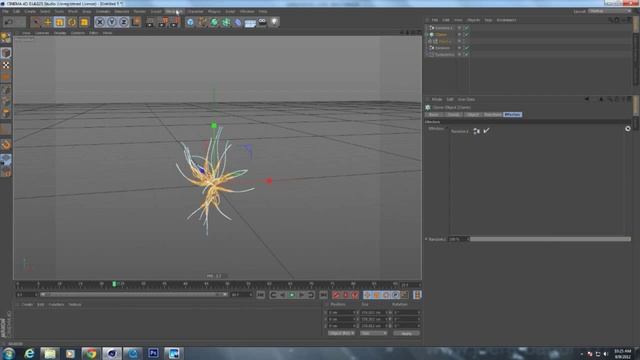640x360 pixels.
Task: Open the cube primitive objects icon
Action: pyautogui.click(x=190, y=22)
